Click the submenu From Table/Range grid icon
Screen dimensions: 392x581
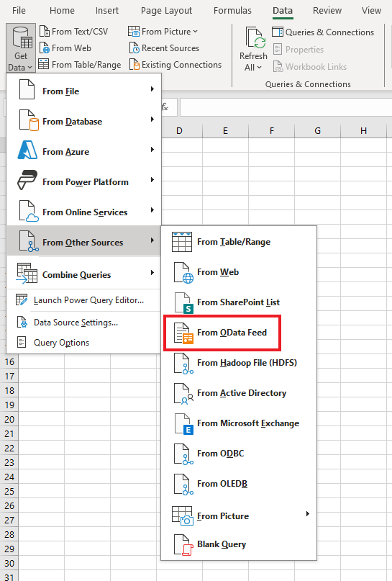(182, 242)
